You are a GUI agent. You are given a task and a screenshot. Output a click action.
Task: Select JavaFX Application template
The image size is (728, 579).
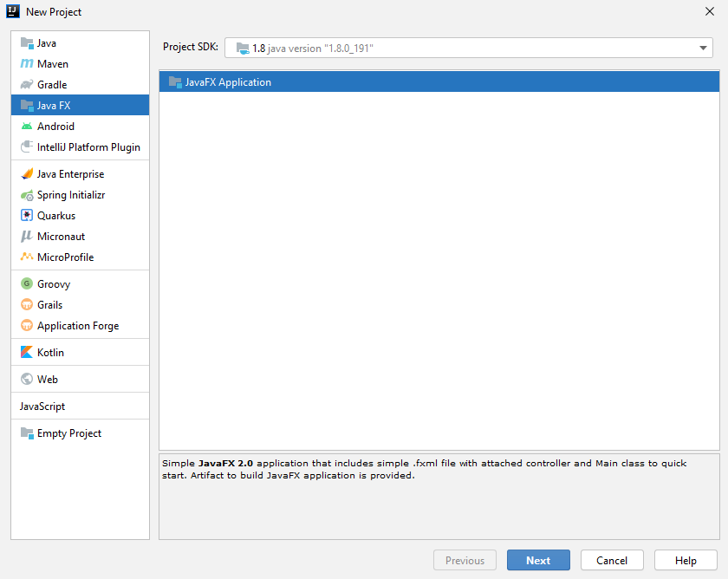pos(228,82)
